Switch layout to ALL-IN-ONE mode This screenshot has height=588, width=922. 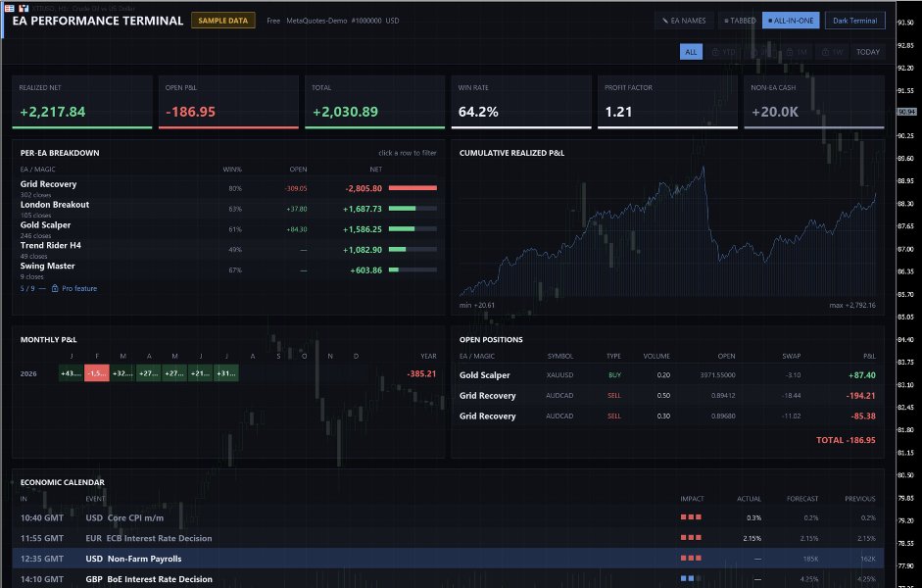[x=791, y=21]
